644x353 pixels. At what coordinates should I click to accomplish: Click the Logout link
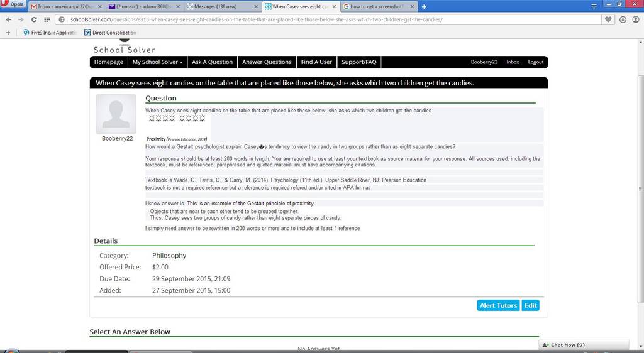tap(536, 62)
